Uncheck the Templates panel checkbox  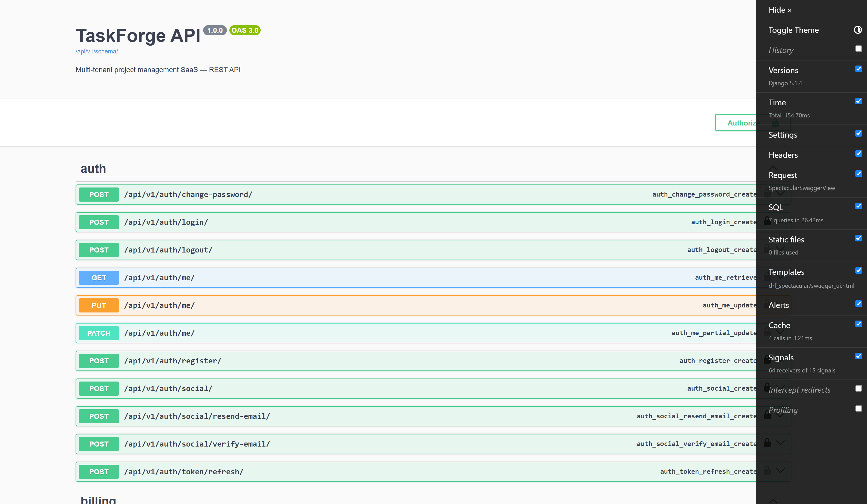point(858,271)
